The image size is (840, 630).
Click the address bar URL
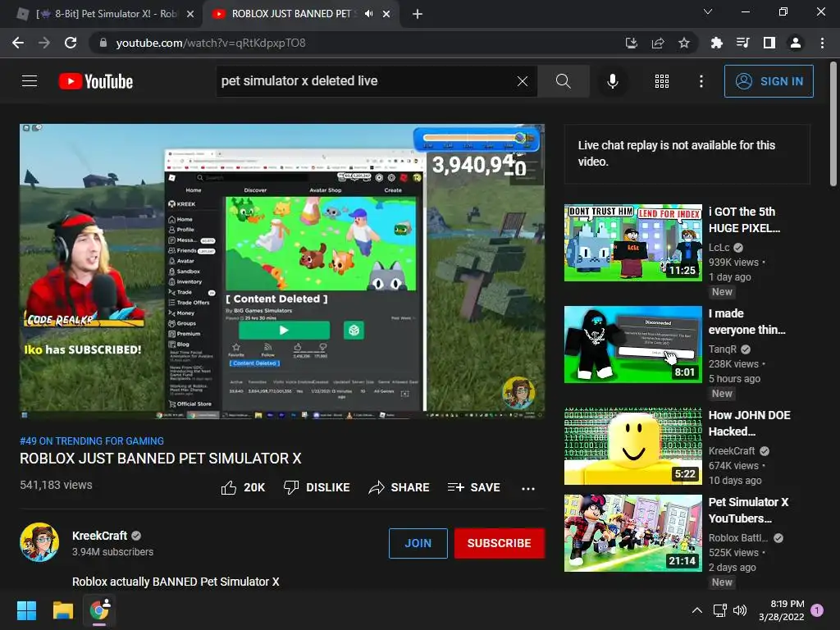211,43
